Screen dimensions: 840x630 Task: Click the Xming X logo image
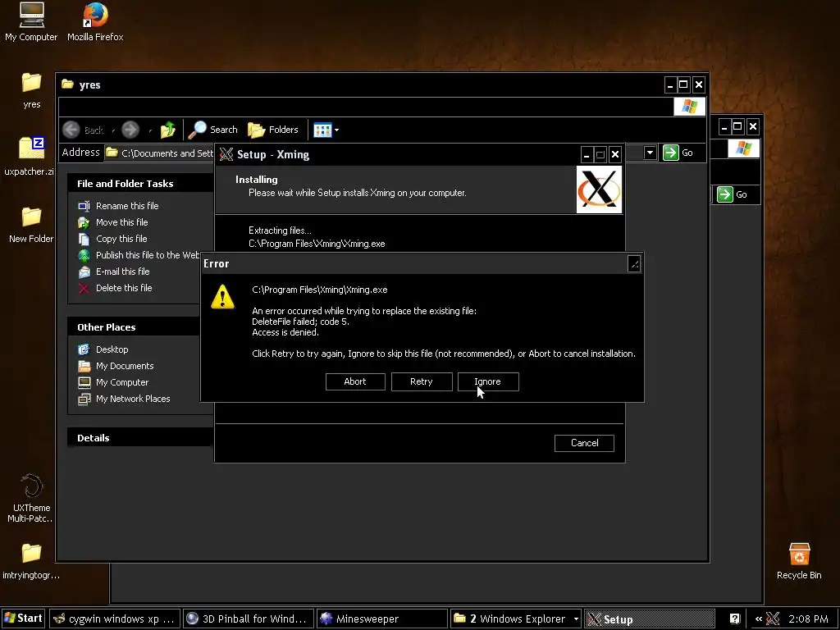pos(599,189)
